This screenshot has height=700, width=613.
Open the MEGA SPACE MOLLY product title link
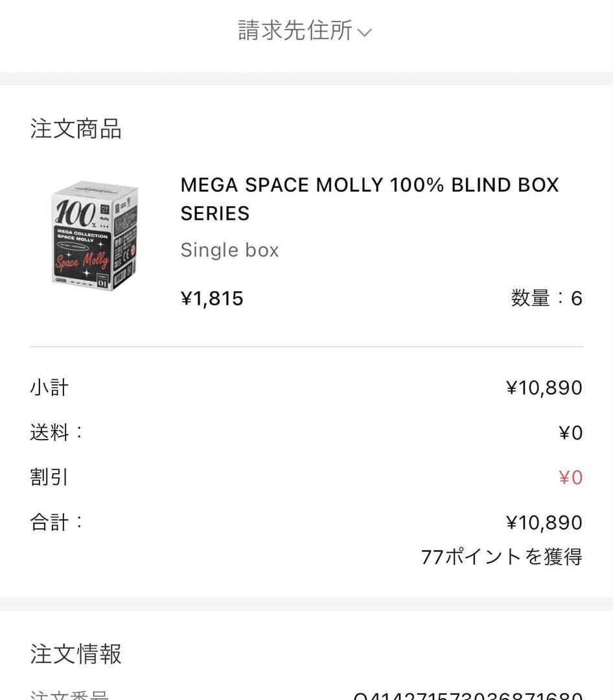[x=368, y=199]
